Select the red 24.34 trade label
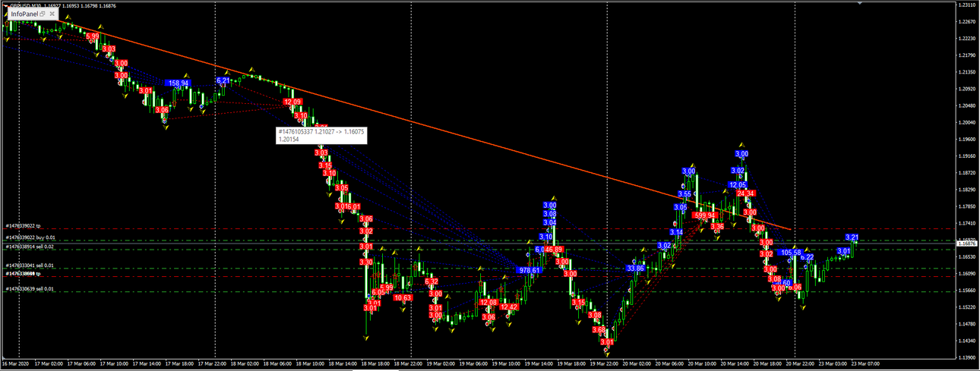This screenshot has height=371, width=980. 745,193
